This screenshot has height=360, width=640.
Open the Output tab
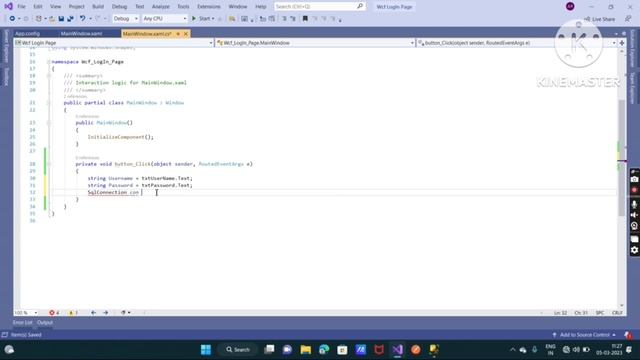pyautogui.click(x=45, y=322)
